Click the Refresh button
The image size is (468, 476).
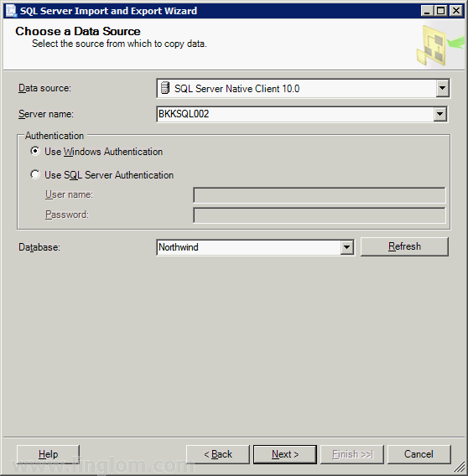click(404, 246)
